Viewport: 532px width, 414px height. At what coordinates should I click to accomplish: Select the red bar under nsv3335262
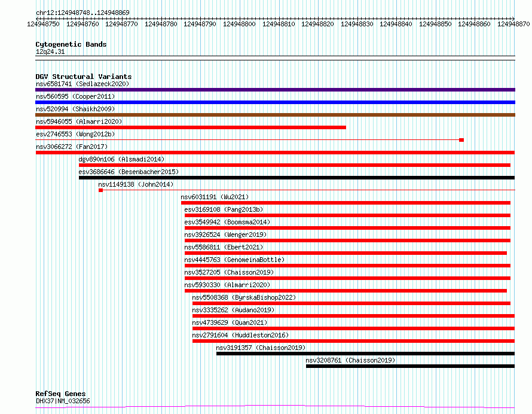353,316
